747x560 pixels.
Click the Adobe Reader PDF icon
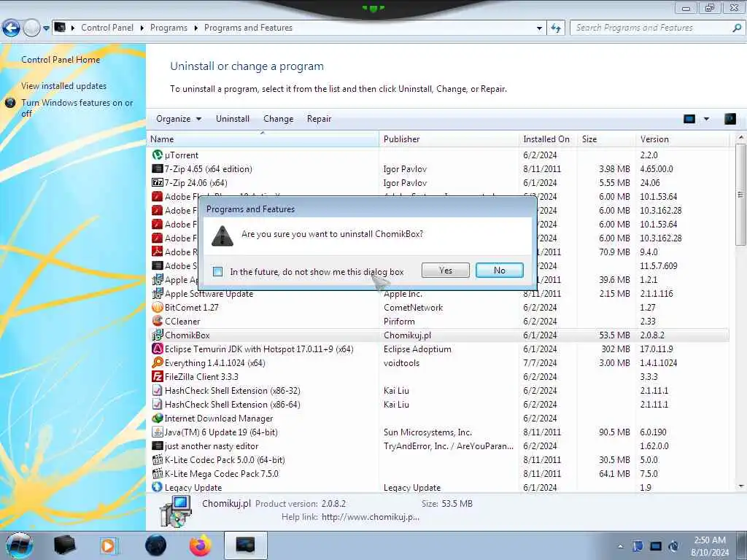point(158,252)
